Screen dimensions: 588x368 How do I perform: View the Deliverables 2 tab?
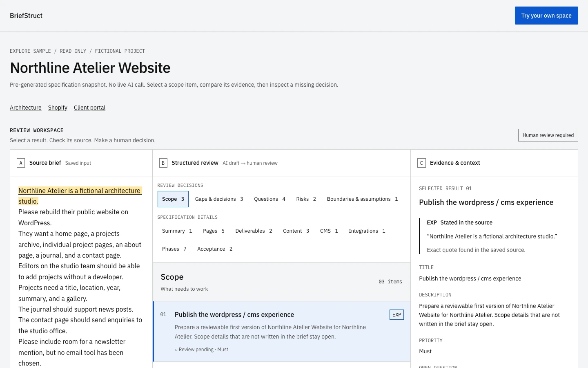click(254, 231)
